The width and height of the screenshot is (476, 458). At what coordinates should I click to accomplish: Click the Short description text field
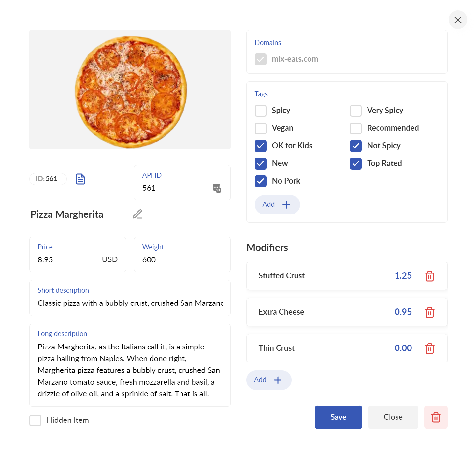pyautogui.click(x=130, y=298)
